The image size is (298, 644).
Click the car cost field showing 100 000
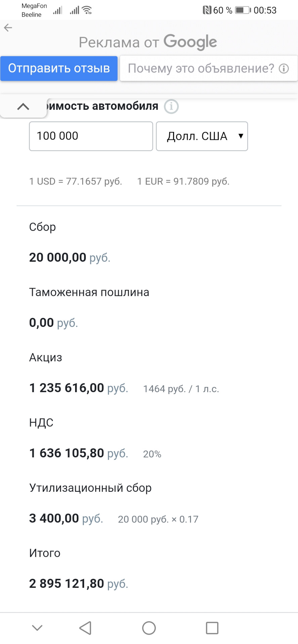tap(91, 136)
